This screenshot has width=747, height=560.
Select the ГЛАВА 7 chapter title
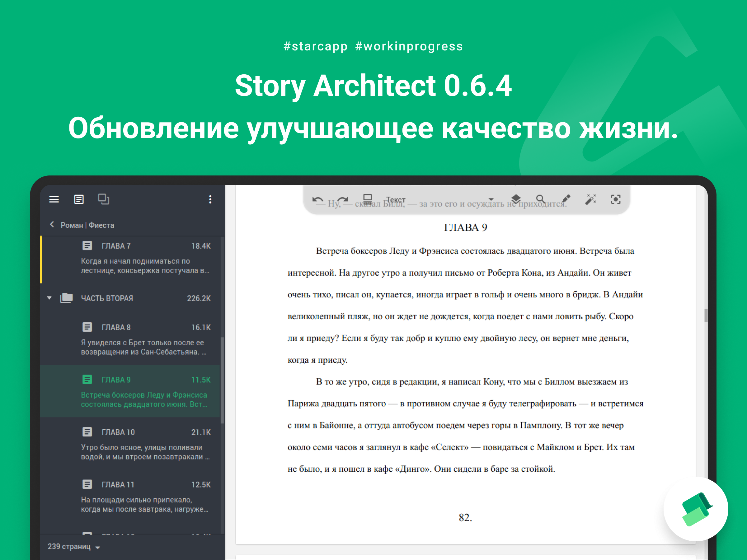click(116, 246)
